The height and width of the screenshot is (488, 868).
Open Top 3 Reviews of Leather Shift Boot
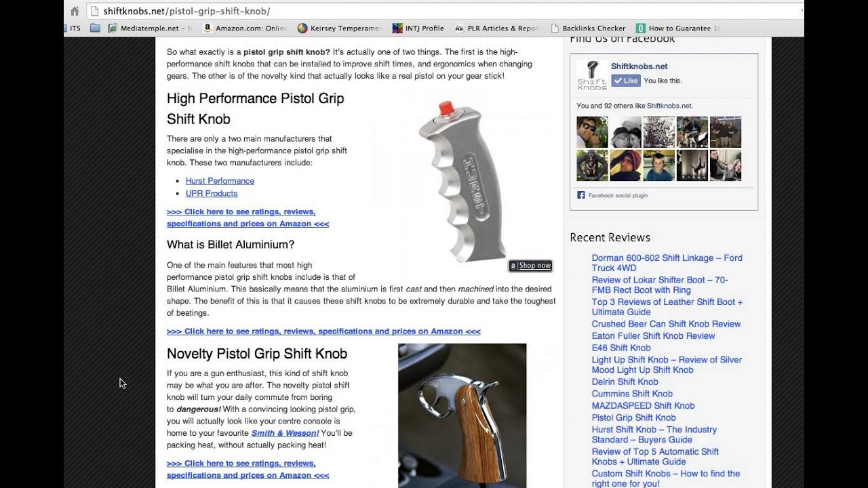click(x=667, y=307)
